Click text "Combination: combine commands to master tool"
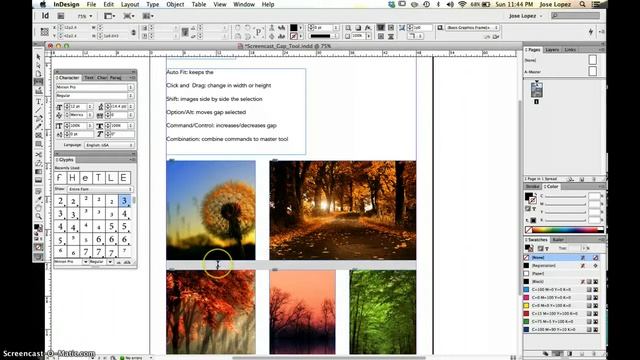This screenshot has width=640, height=360. coord(227,139)
